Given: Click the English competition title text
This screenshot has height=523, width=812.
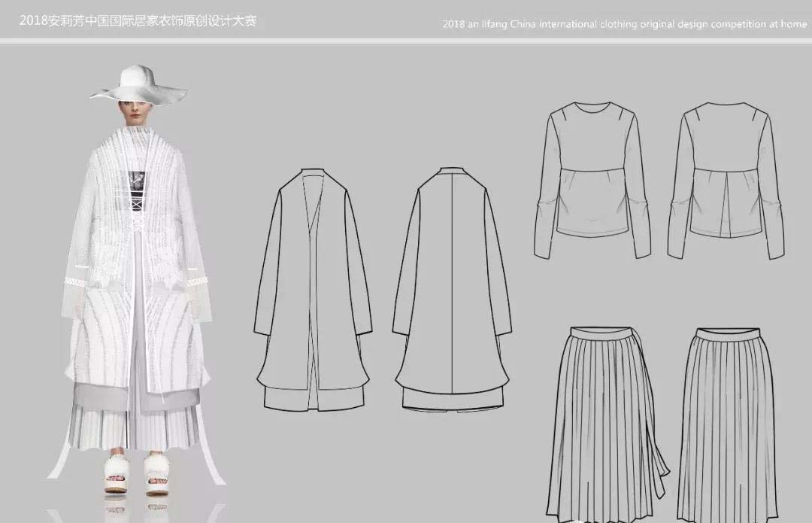Looking at the screenshot, I should point(625,24).
